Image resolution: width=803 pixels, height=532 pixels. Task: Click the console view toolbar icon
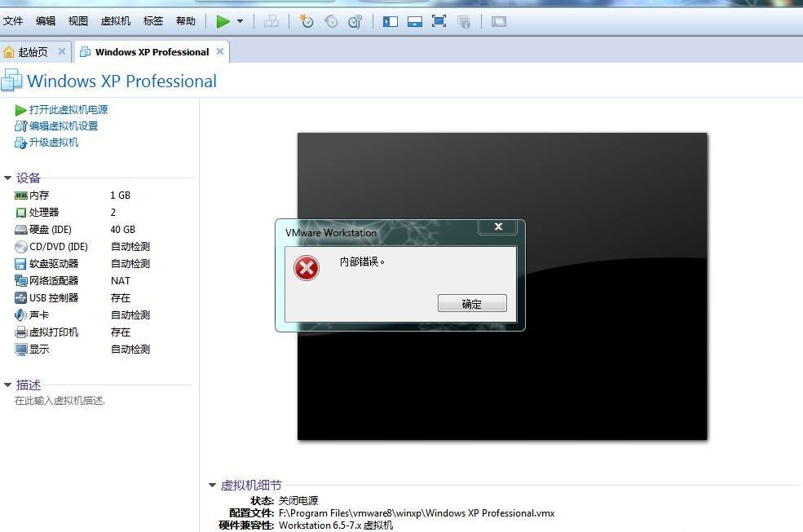pos(415,22)
